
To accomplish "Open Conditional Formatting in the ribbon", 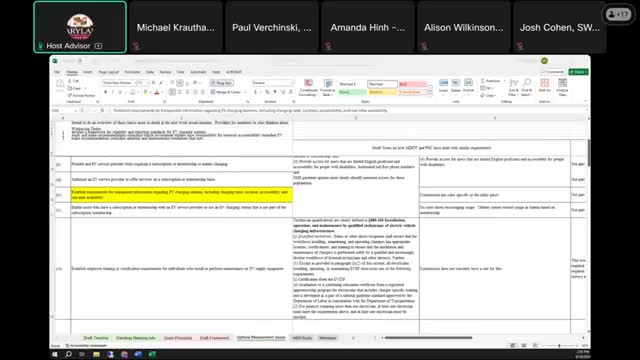I will (308, 88).
